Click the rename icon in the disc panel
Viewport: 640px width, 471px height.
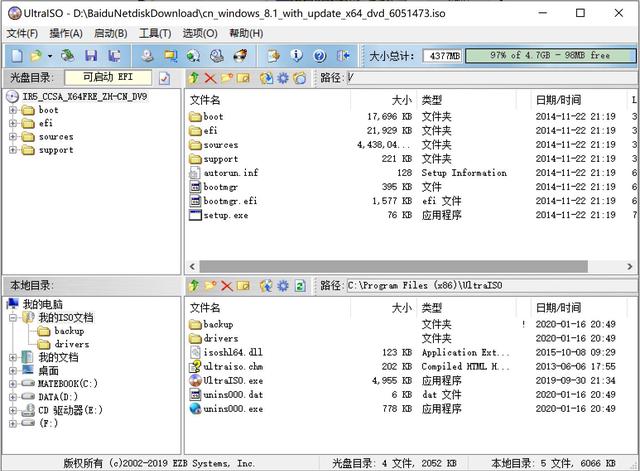(x=243, y=78)
